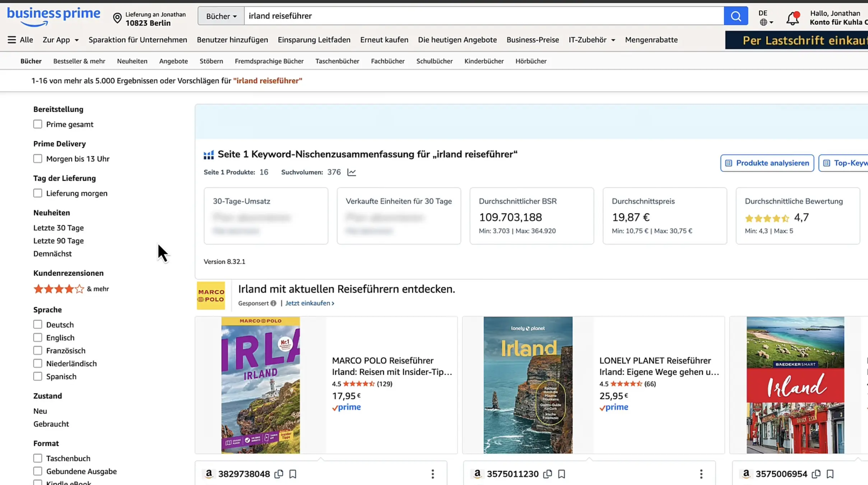The width and height of the screenshot is (868, 485).
Task: Open MARCO POLO Reiseführer title link
Action: click(392, 366)
